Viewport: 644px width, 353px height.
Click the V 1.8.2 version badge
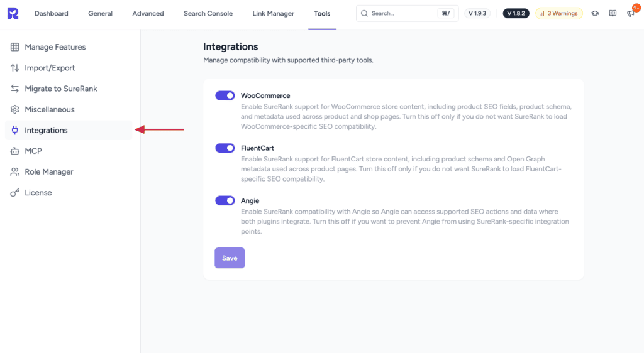(516, 14)
